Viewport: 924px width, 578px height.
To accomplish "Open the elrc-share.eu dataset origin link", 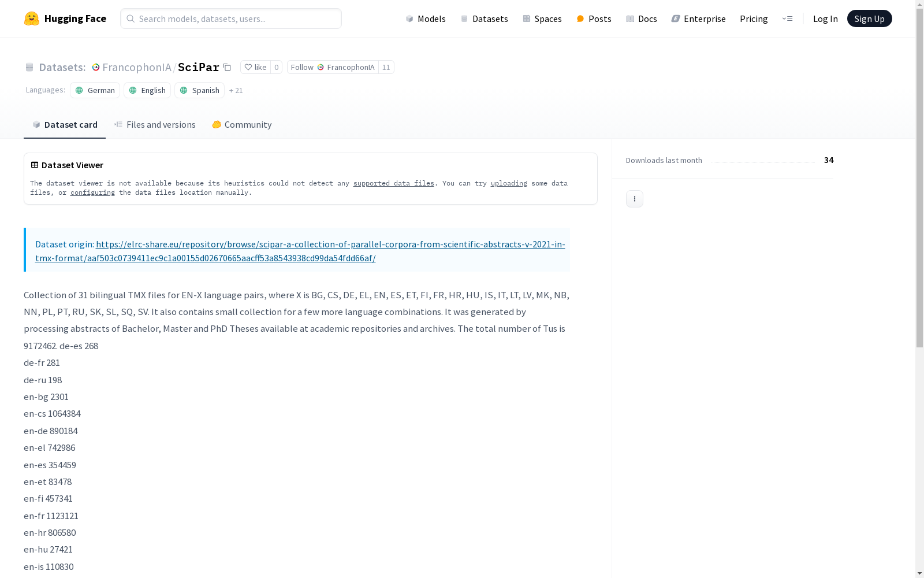I will [x=300, y=251].
